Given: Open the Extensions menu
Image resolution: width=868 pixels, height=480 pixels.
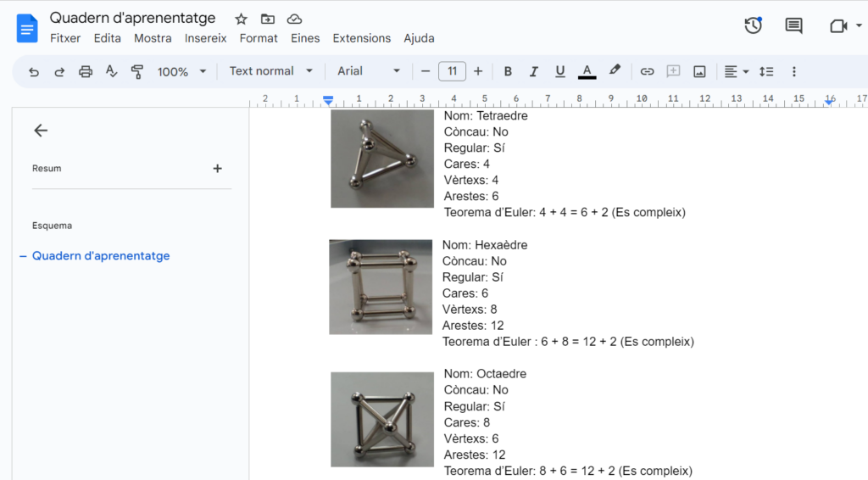Looking at the screenshot, I should [361, 38].
